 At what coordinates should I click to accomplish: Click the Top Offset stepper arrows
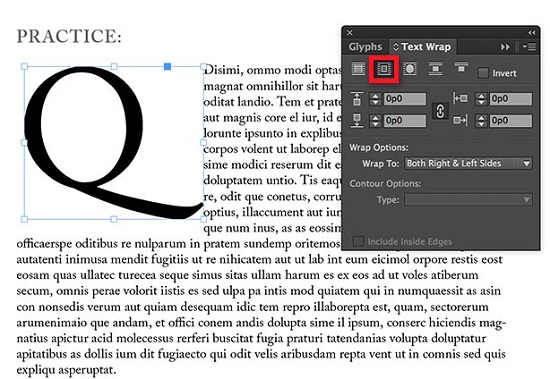[375, 99]
